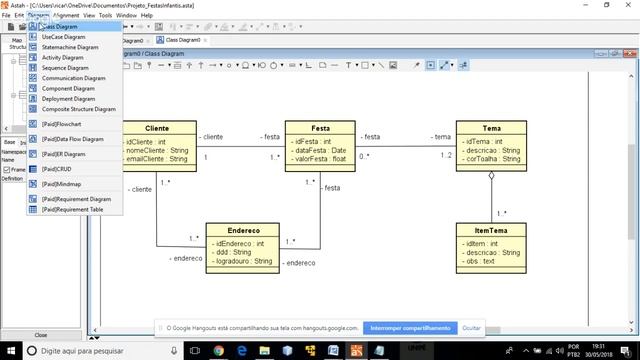Choose Sequence Diagram from the menu
640x360 pixels.
click(x=75, y=68)
